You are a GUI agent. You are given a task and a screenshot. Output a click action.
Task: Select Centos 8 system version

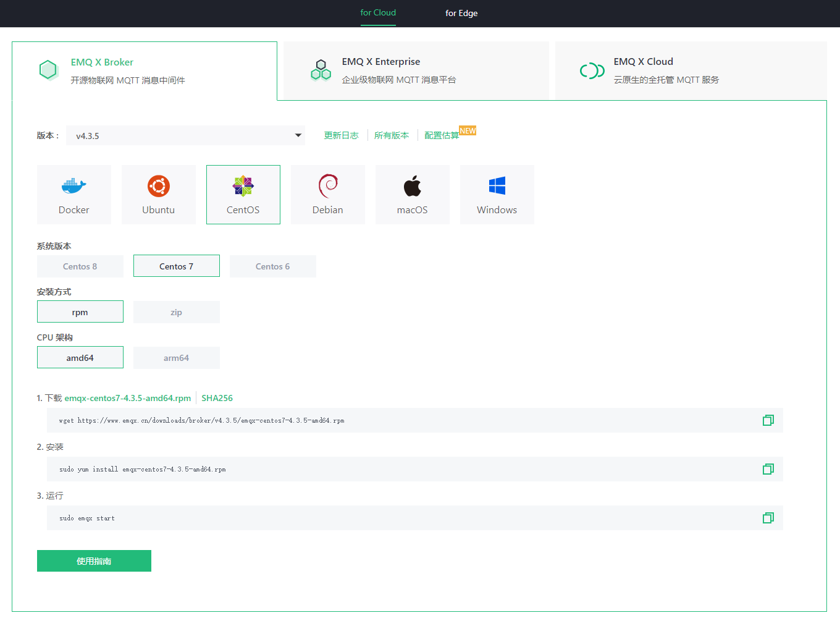[x=80, y=266]
